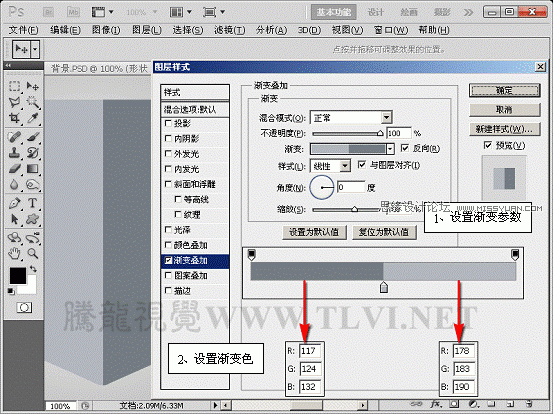Select the Crop tool

[x=14, y=118]
